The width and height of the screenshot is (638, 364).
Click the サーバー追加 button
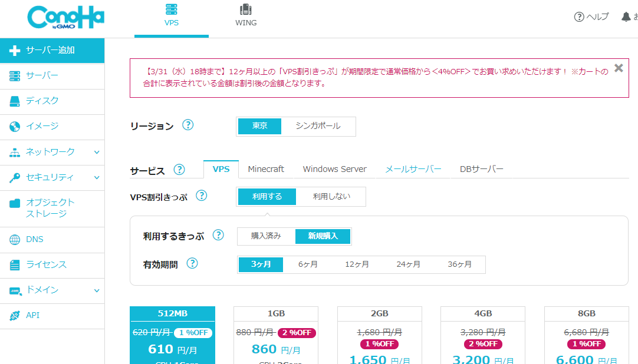coord(52,51)
